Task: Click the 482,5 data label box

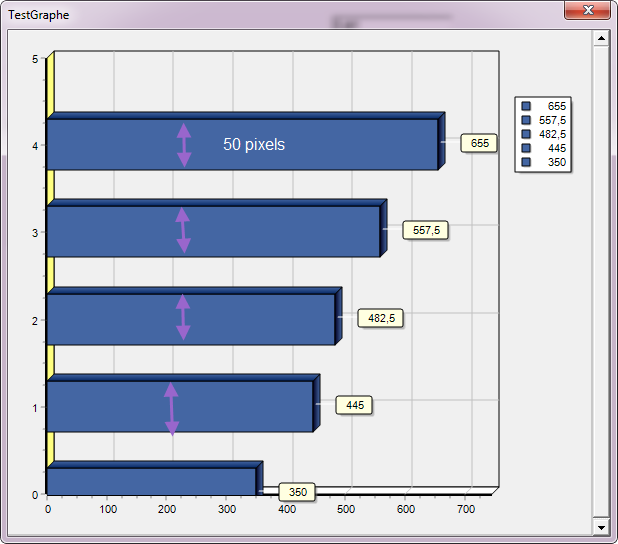Action: coord(381,318)
